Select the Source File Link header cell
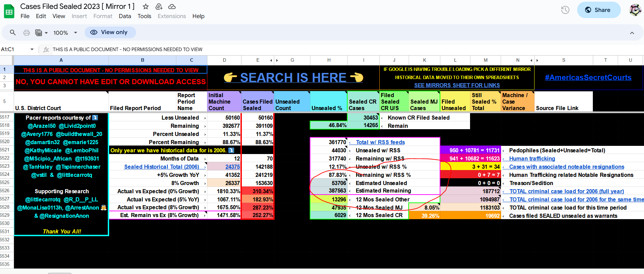Viewport: 644px width, 274px height. click(563, 101)
